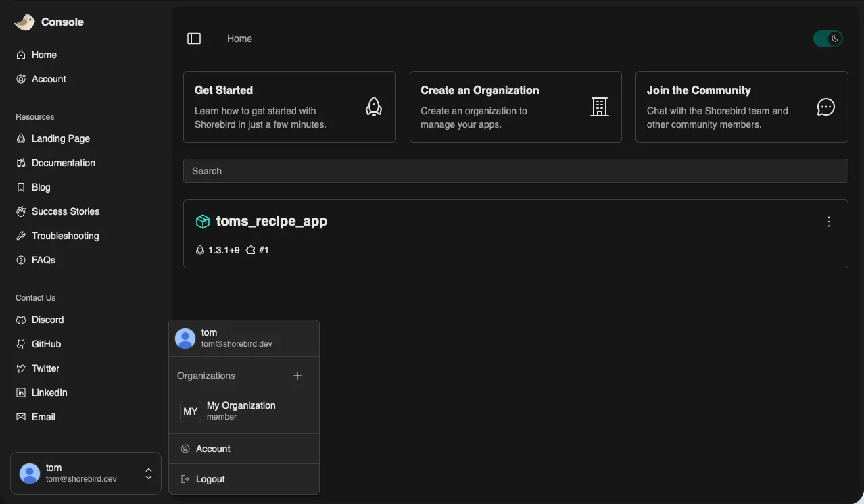Image resolution: width=864 pixels, height=504 pixels.
Task: Open the Blog link
Action: tap(41, 187)
